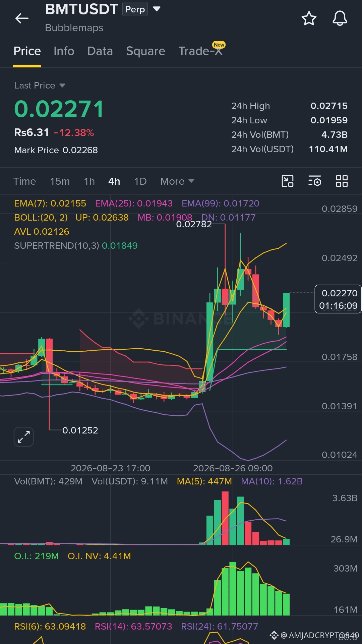This screenshot has width=362, height=644.
Task: Select the Time chart interval
Action: [24, 181]
